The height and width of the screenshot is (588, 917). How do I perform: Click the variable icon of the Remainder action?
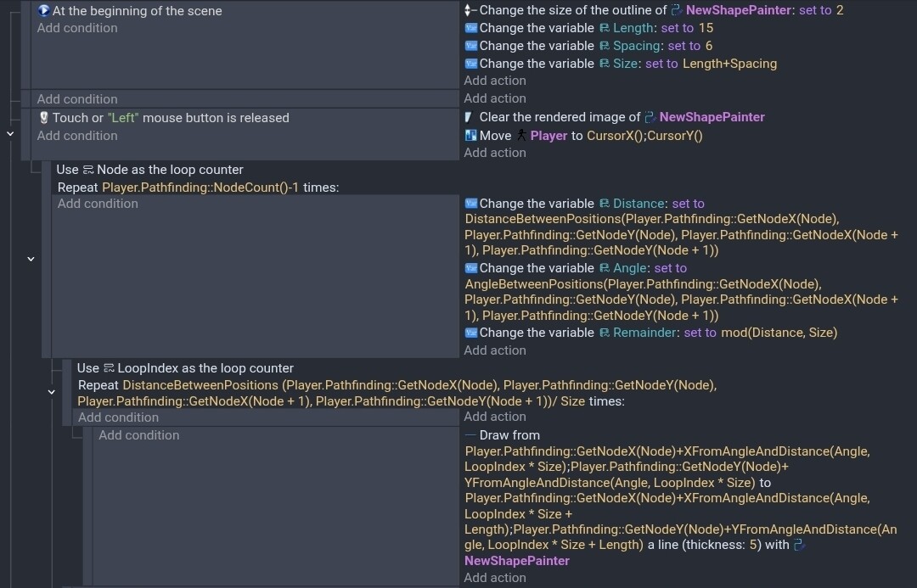point(471,333)
